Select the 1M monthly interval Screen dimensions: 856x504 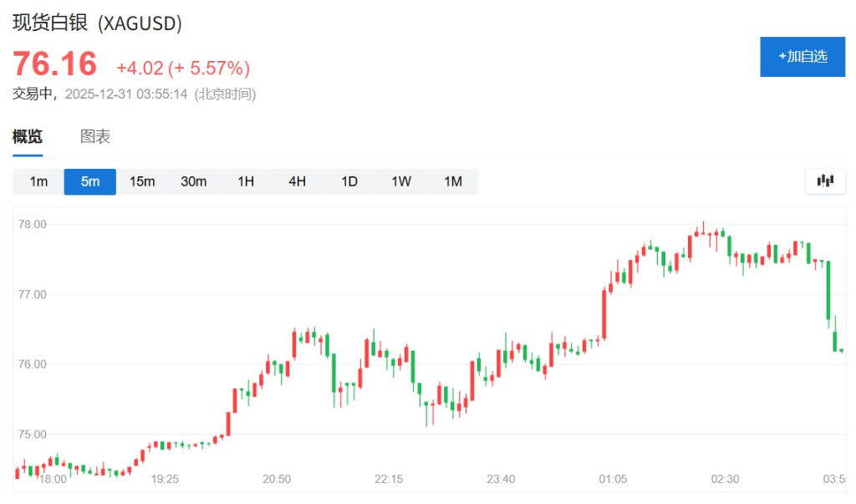click(x=453, y=181)
